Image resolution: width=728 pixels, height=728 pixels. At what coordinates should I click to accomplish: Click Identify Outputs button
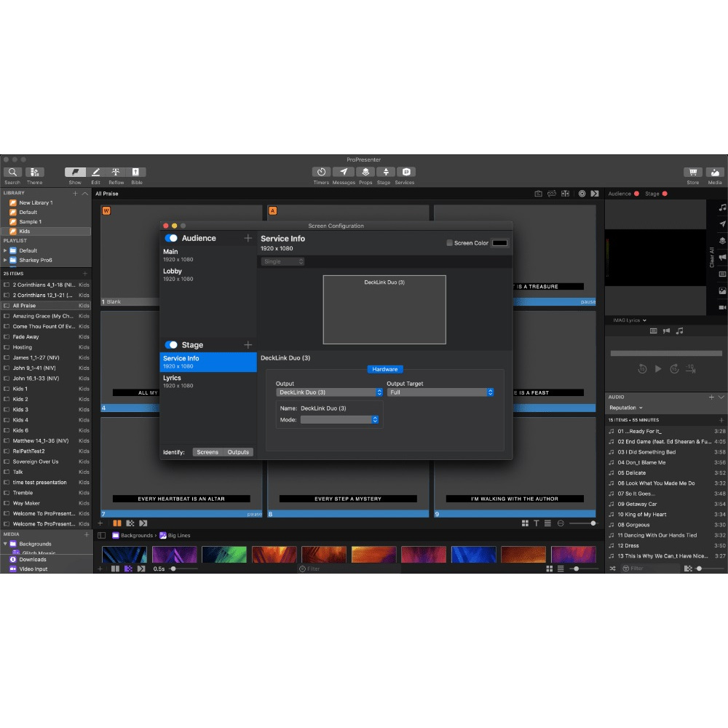click(238, 452)
